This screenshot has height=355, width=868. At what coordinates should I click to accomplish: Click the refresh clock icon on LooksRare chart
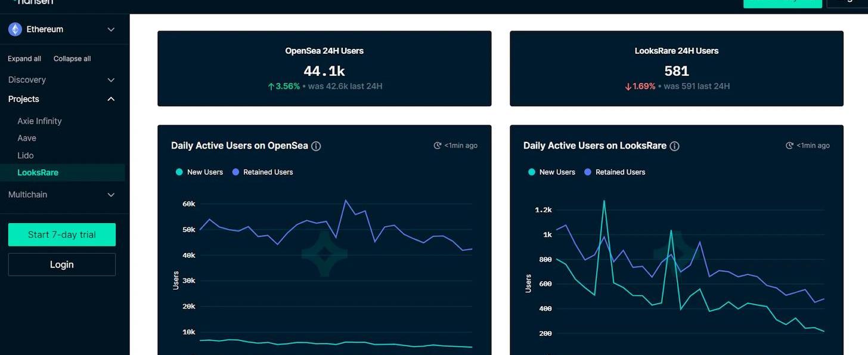(x=790, y=146)
